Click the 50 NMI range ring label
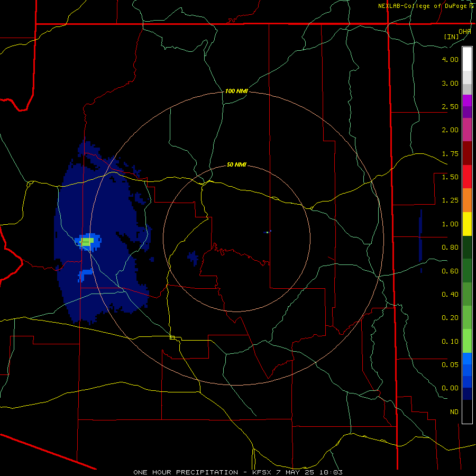The image size is (476, 476). tap(236, 164)
